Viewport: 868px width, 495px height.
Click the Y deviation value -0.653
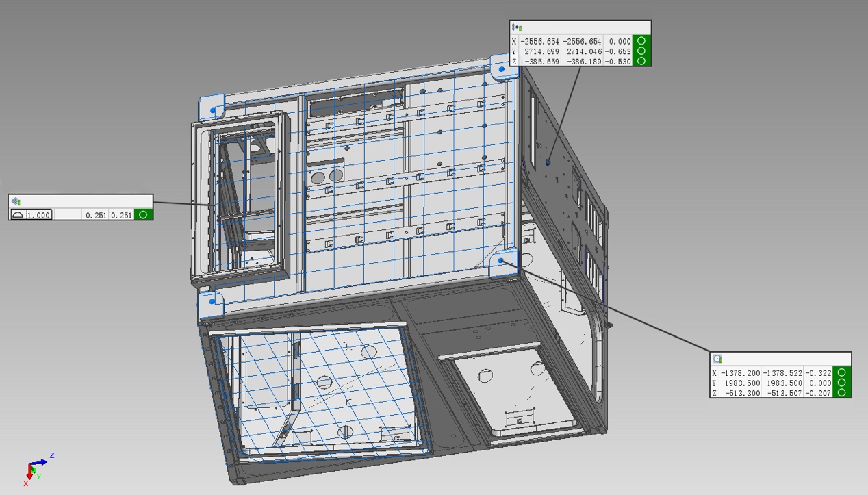pos(618,51)
